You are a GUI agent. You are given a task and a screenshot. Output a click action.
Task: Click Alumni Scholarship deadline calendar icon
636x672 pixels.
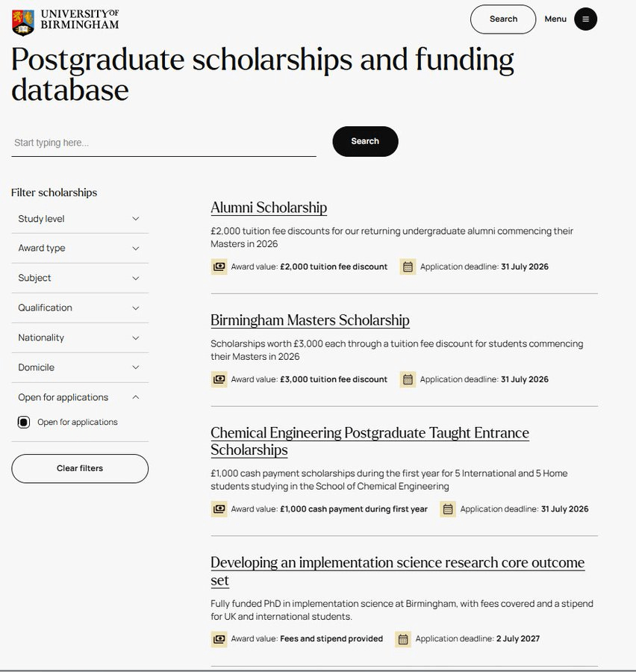pyautogui.click(x=408, y=267)
